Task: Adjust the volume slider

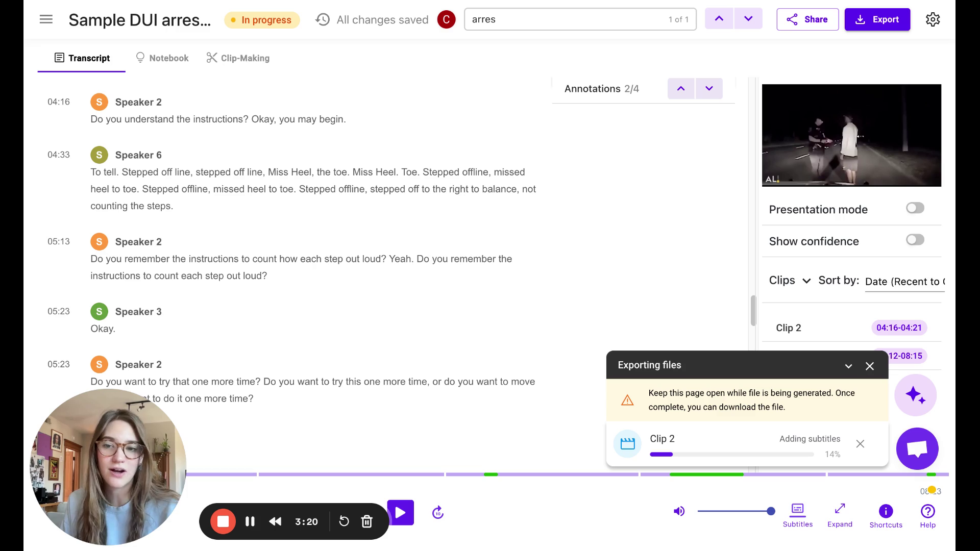Action: [x=735, y=511]
